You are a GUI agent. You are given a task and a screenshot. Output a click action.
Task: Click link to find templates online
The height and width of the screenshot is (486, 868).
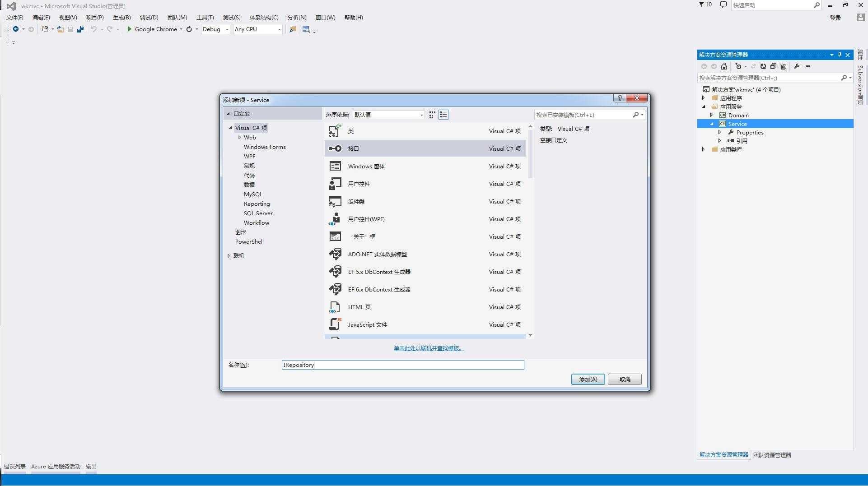429,348
